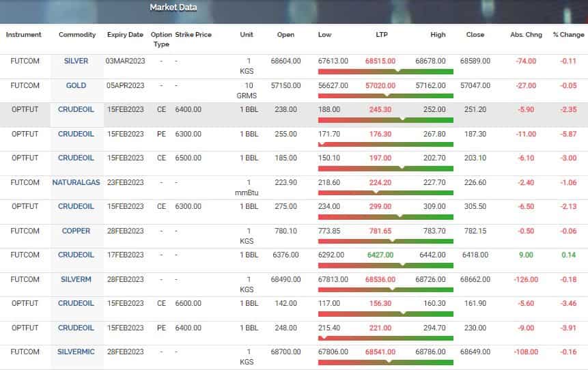Click the Option Type column header

(161, 40)
